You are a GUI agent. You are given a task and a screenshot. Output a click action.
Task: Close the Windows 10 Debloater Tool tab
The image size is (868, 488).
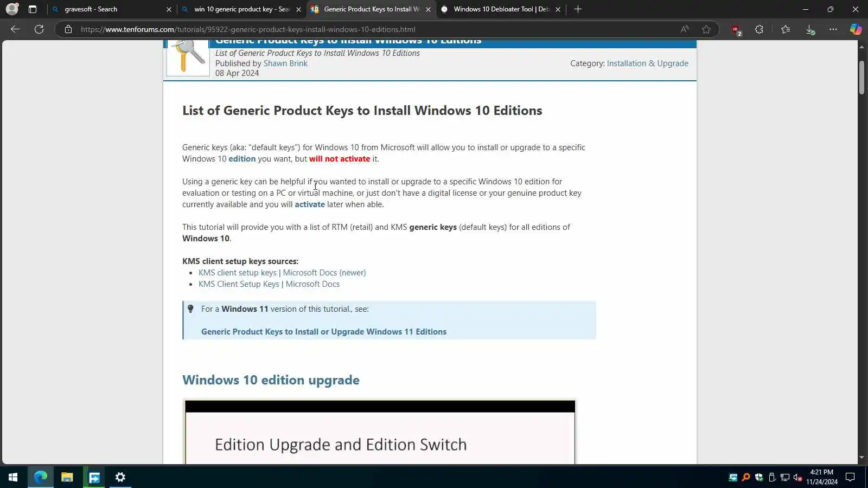(558, 9)
